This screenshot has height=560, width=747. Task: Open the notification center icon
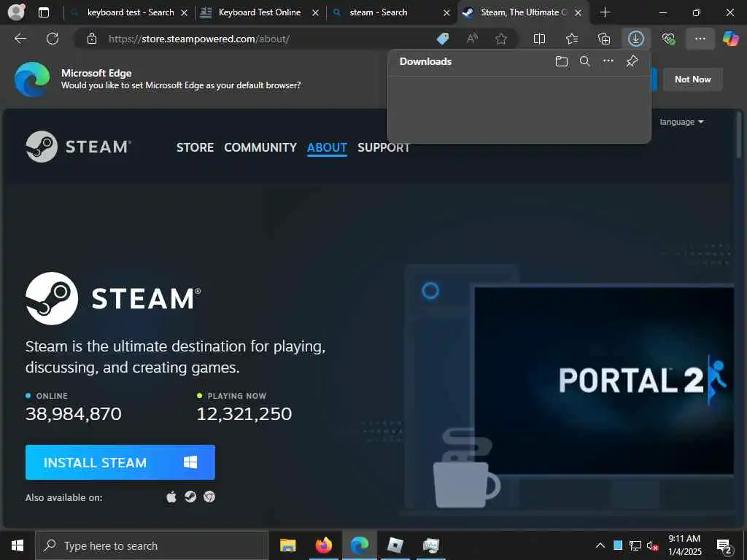pos(724,546)
